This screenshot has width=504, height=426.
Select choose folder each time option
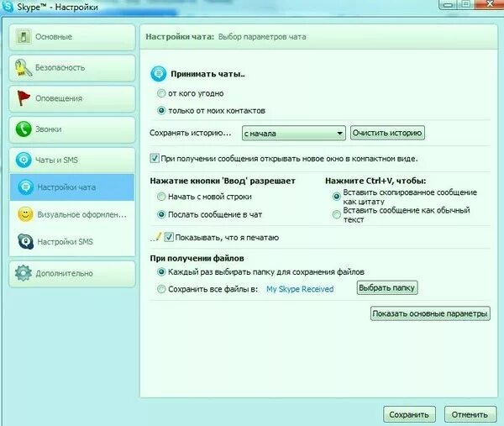point(161,272)
